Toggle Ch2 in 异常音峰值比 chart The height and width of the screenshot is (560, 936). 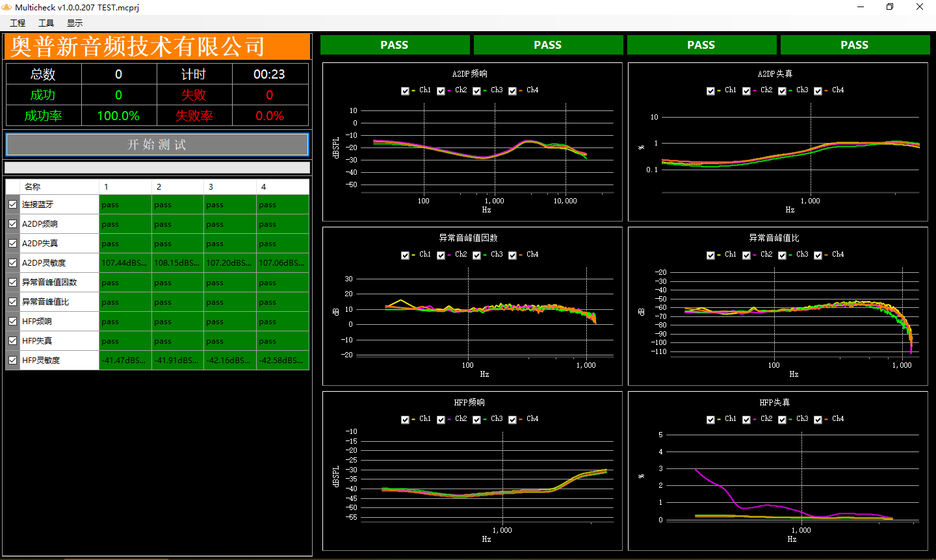click(x=746, y=255)
